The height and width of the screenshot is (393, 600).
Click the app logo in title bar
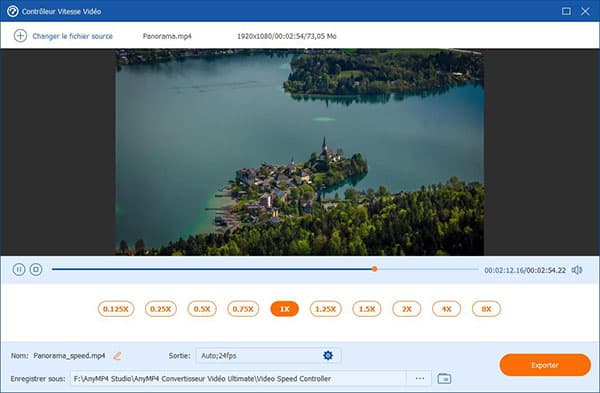tap(13, 11)
